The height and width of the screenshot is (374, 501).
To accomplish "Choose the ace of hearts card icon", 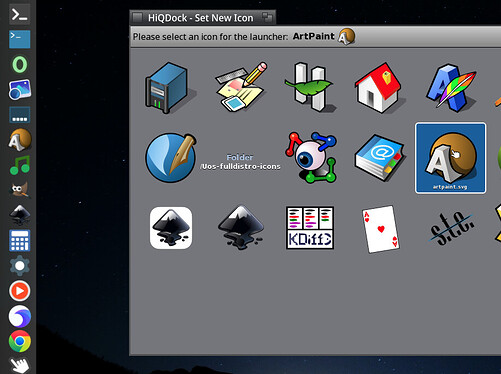I will [x=381, y=229].
